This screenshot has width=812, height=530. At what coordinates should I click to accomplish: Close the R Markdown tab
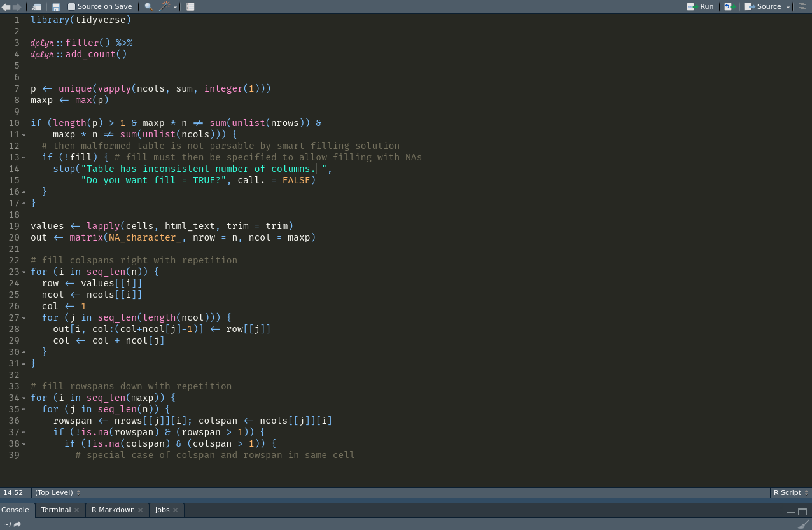click(141, 510)
